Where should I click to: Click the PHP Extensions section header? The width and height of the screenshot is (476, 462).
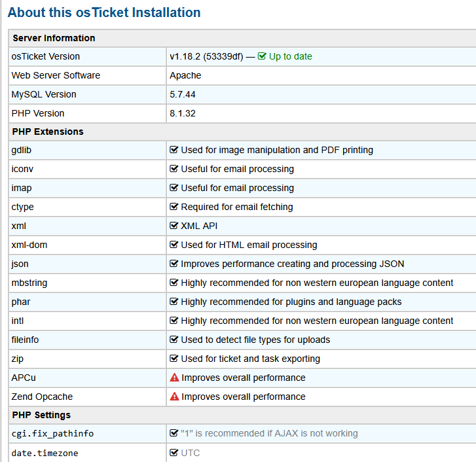(x=48, y=132)
